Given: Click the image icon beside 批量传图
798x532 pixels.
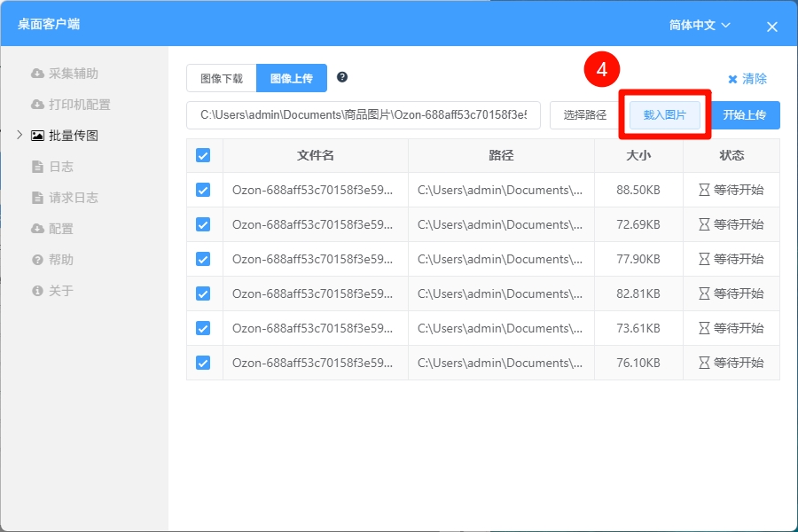Looking at the screenshot, I should (37, 136).
